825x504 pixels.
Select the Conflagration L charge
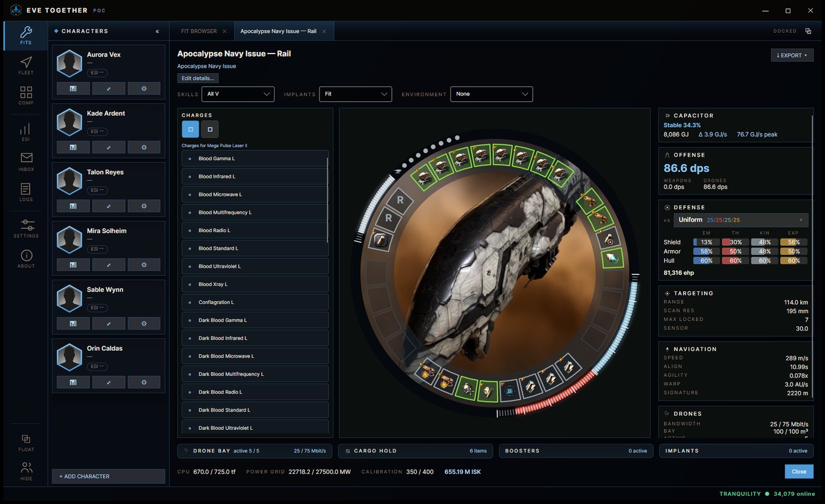(x=255, y=302)
